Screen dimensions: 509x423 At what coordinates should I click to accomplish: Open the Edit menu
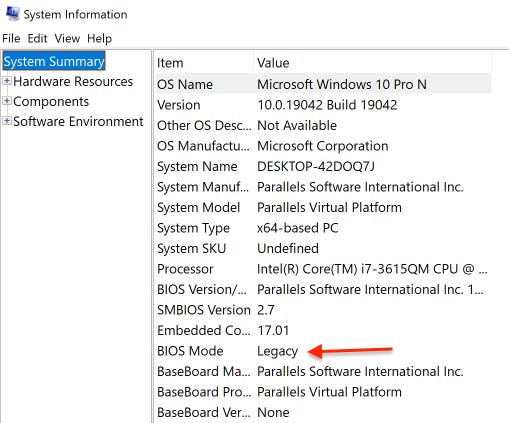tap(37, 38)
